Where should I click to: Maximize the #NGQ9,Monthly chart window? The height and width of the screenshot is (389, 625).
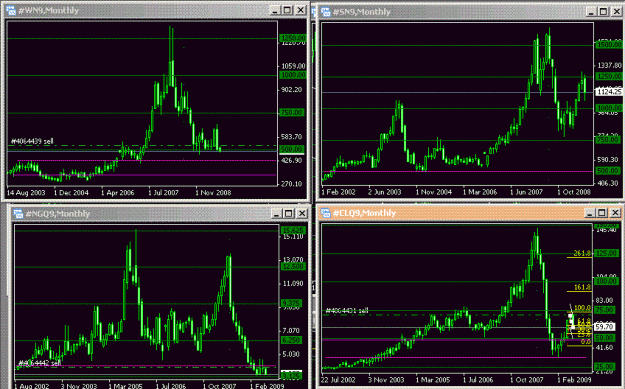click(x=289, y=214)
